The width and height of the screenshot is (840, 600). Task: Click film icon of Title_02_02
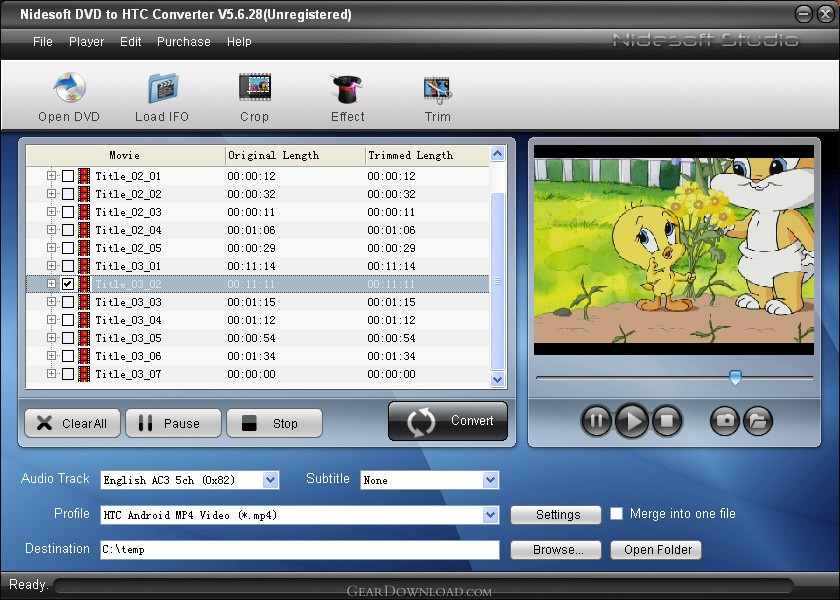tap(84, 193)
